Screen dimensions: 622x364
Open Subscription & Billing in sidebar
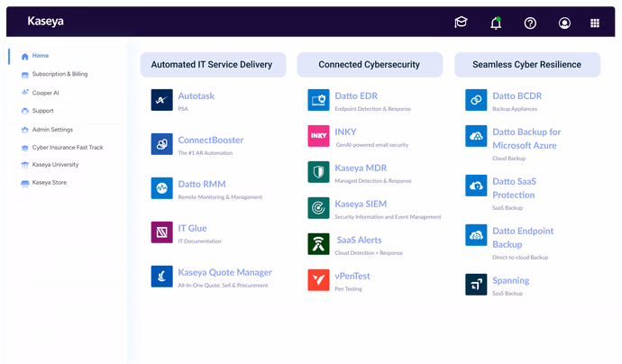pyautogui.click(x=59, y=74)
